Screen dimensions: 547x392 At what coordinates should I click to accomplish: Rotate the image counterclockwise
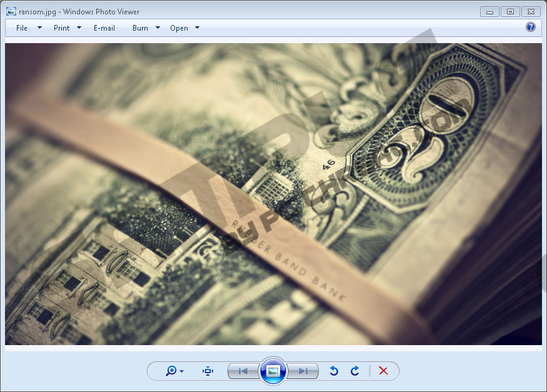pos(334,371)
